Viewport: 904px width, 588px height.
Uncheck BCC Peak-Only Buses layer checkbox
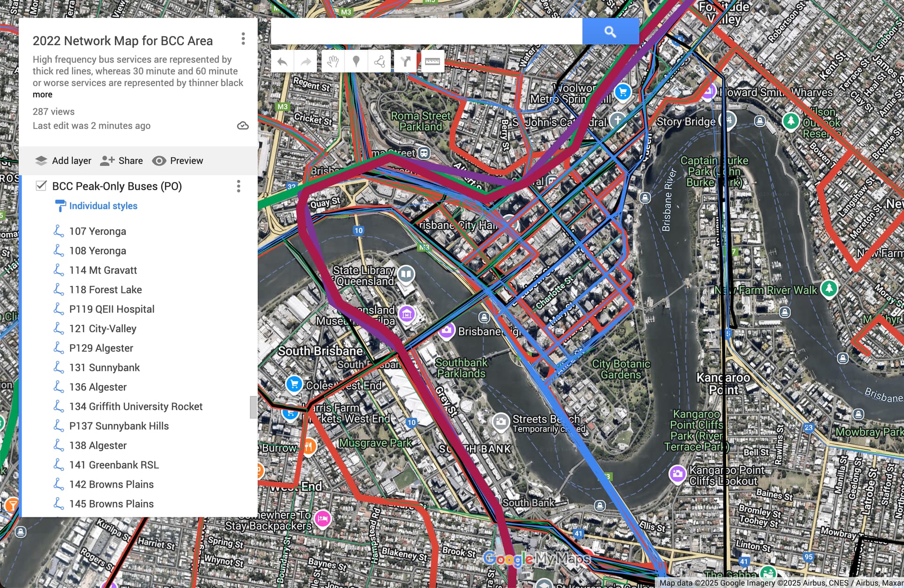tap(41, 186)
